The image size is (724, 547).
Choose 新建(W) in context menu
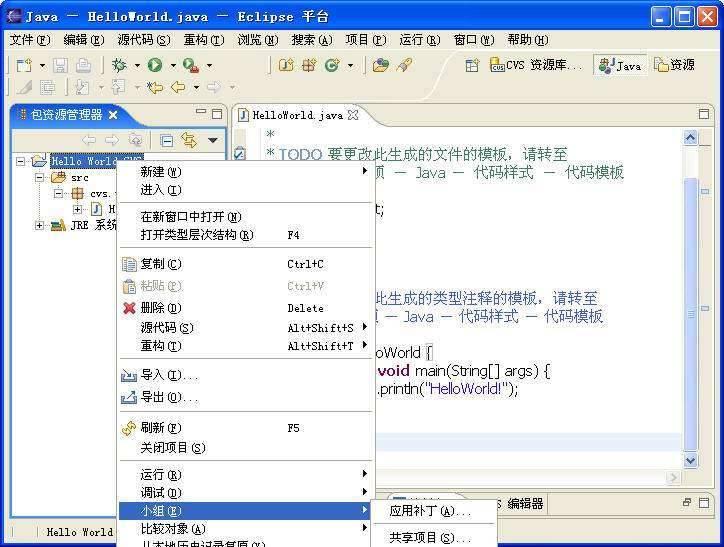(x=246, y=172)
